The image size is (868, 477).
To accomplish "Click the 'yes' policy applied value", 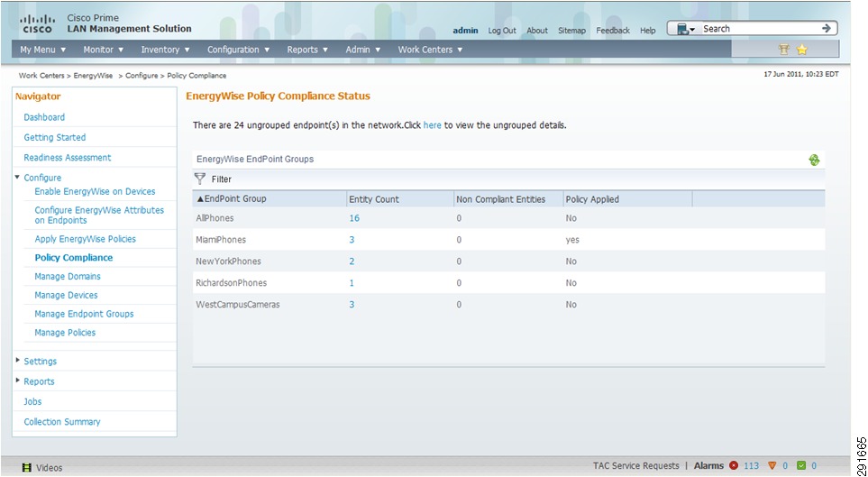I will point(572,240).
